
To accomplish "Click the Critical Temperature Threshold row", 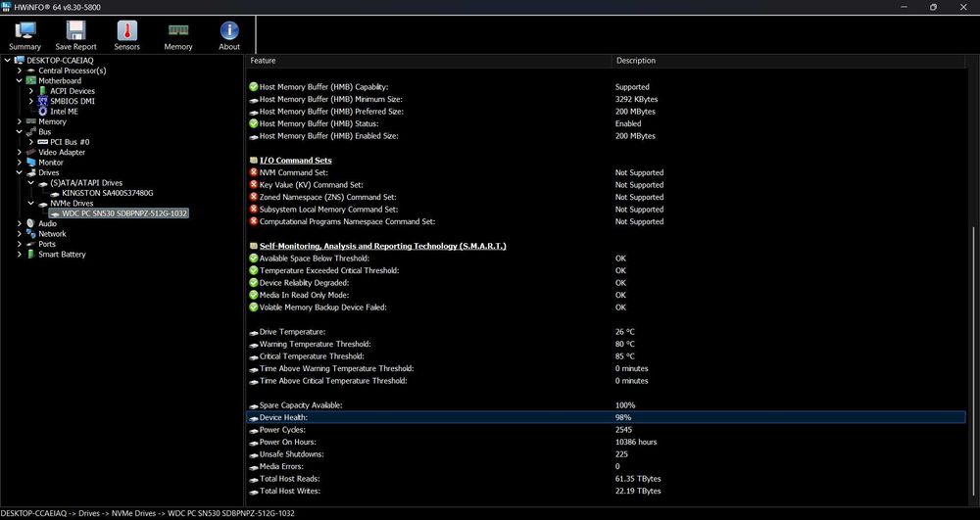I will pos(607,356).
